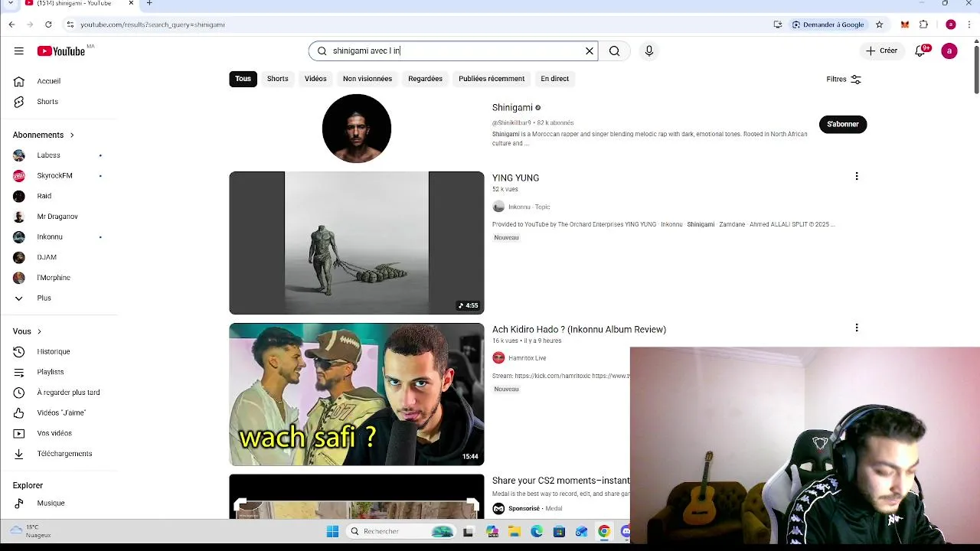This screenshot has height=551, width=980.
Task: Open the weather widget in taskbar
Action: coord(31,531)
